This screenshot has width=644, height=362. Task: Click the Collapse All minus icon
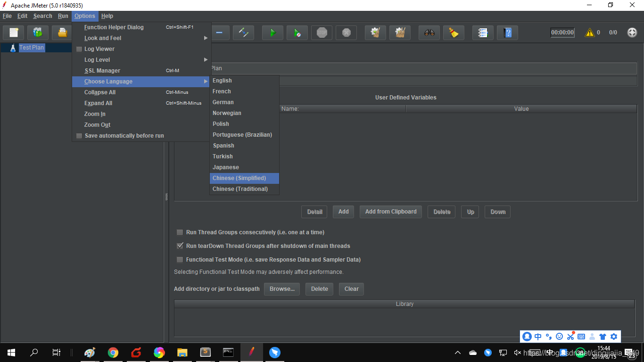click(219, 33)
